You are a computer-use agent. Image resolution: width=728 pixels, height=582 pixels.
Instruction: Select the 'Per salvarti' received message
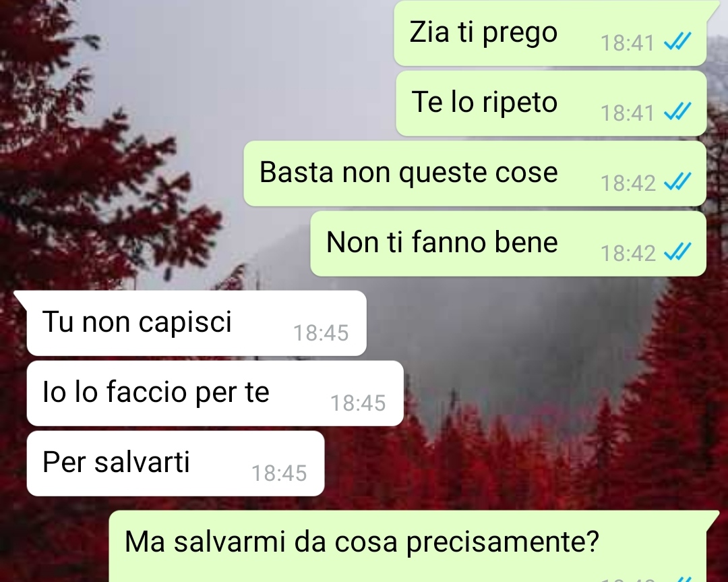click(x=175, y=463)
